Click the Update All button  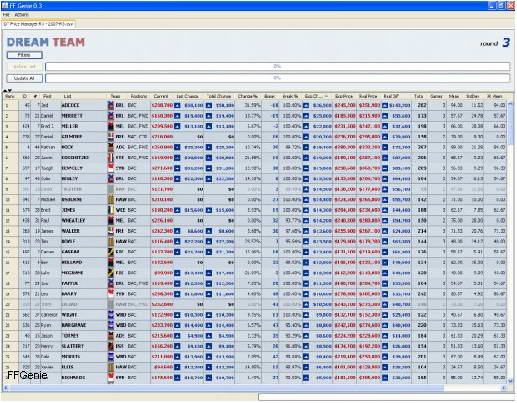pyautogui.click(x=25, y=78)
